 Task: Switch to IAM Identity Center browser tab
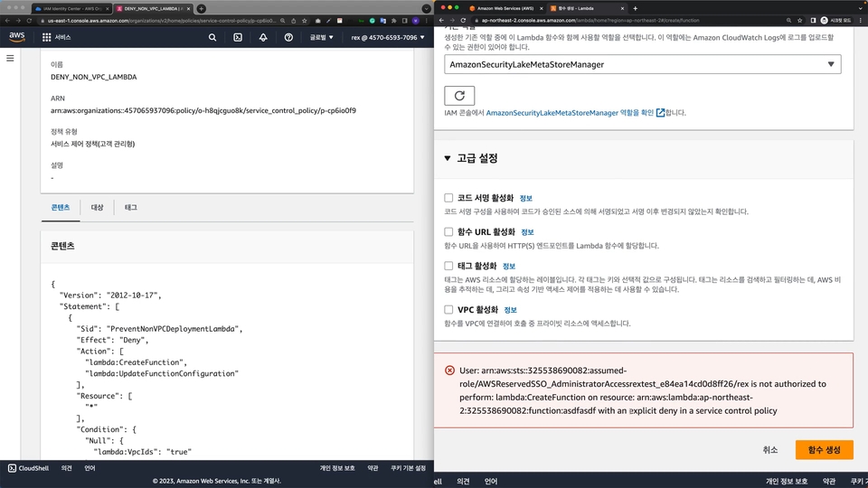(72, 8)
